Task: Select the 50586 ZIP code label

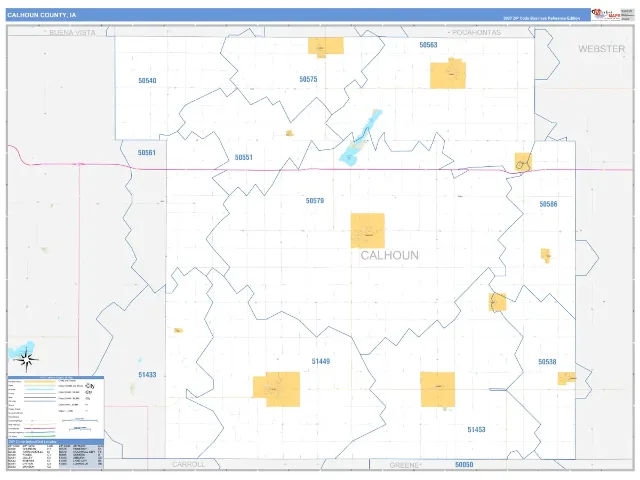Action: [x=548, y=204]
